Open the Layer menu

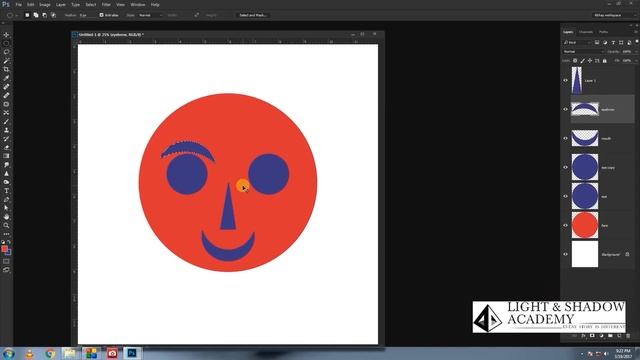point(61,4)
